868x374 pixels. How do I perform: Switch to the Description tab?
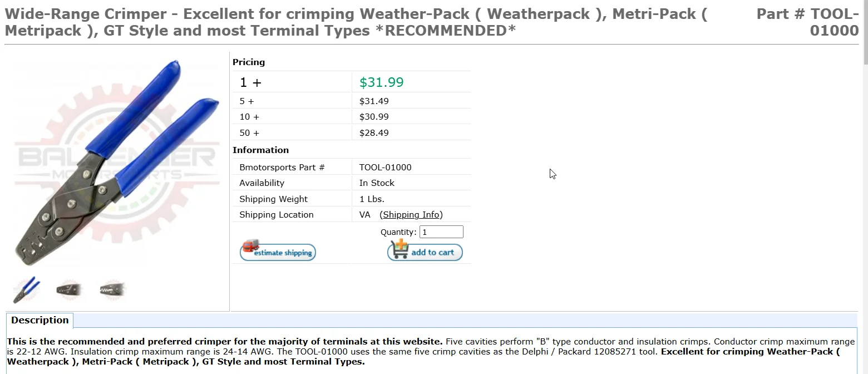coord(40,321)
